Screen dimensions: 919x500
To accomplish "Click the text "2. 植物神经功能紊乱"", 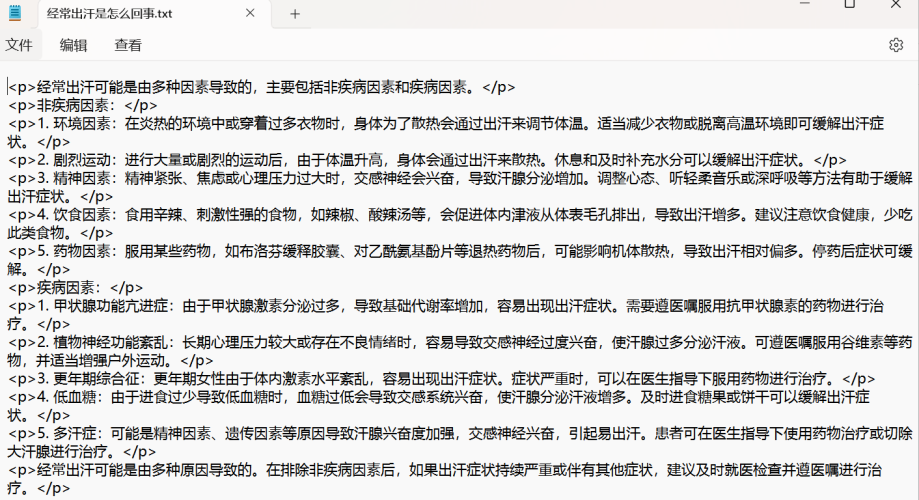I will (x=103, y=342).
